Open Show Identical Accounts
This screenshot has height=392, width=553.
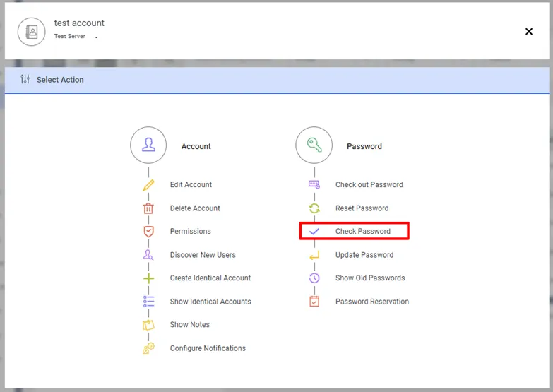click(x=210, y=302)
